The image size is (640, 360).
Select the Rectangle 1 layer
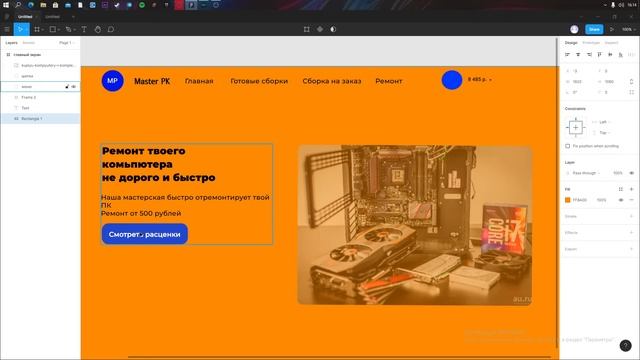click(40, 119)
